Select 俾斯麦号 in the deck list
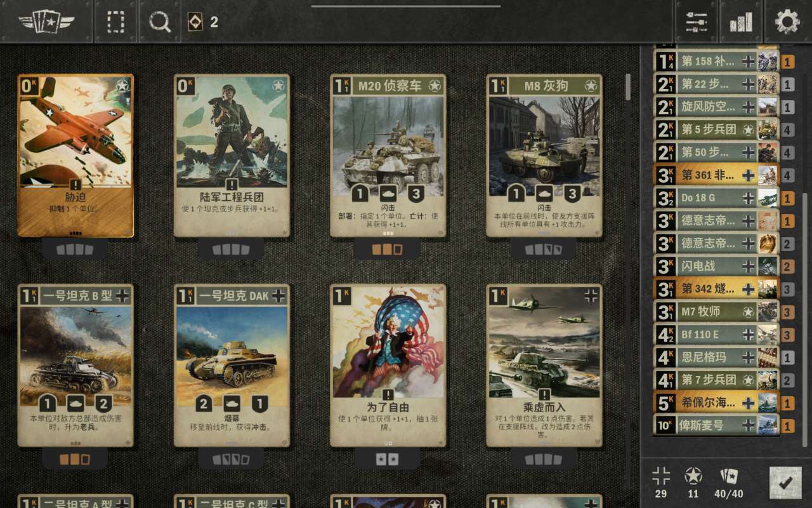 pyautogui.click(x=716, y=425)
